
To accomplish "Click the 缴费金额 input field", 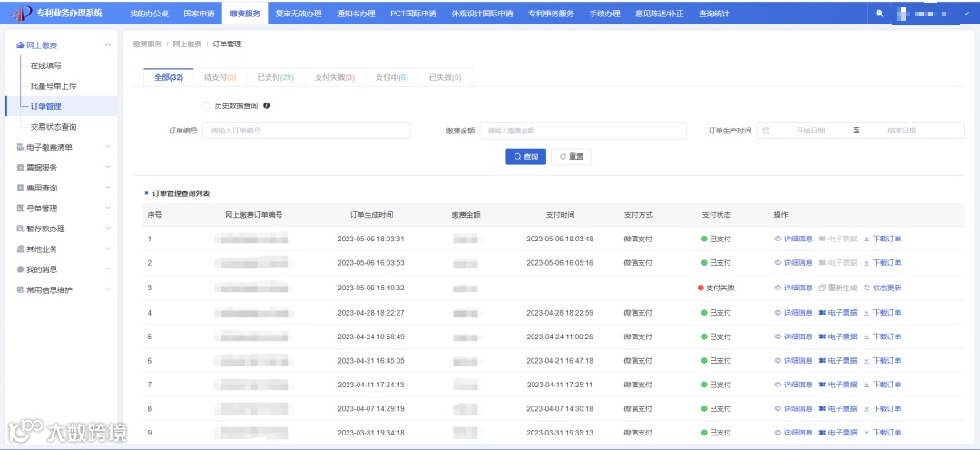I will 583,131.
